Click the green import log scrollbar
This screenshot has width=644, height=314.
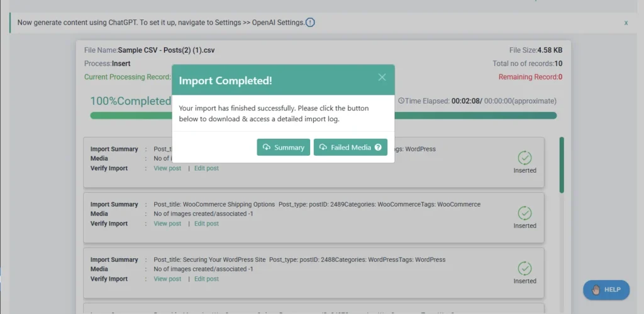tap(562, 165)
